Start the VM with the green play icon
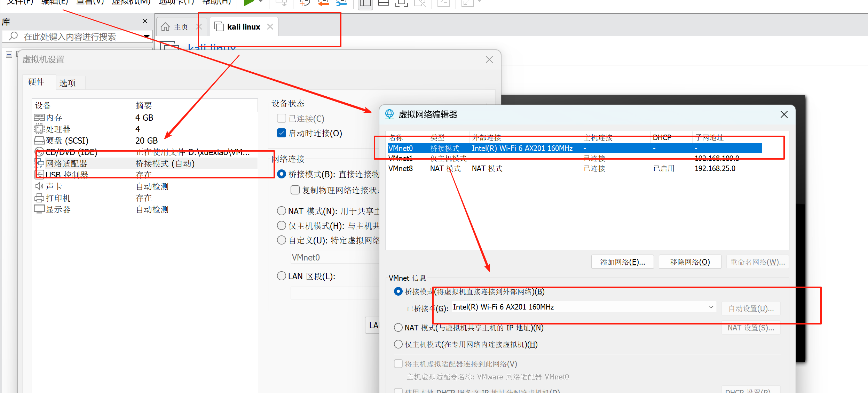The image size is (868, 393). (x=248, y=3)
